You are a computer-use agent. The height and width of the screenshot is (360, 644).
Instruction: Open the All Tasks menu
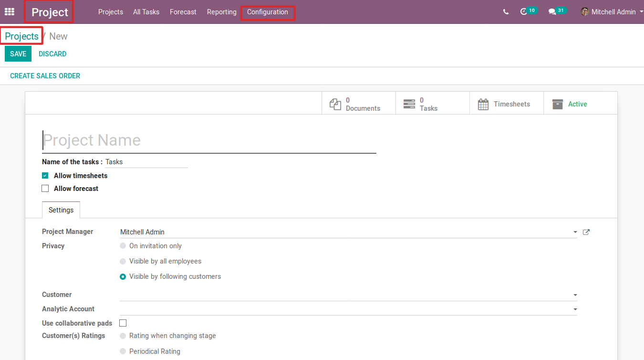[146, 12]
